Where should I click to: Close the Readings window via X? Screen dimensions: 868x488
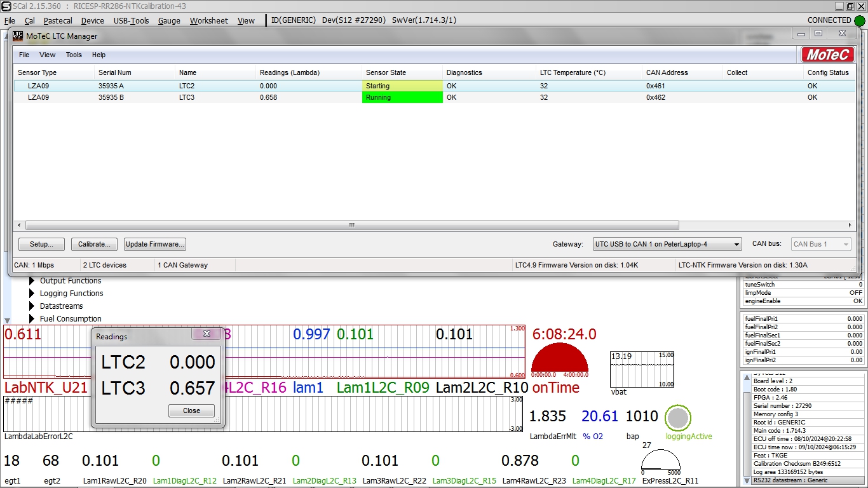pyautogui.click(x=207, y=334)
